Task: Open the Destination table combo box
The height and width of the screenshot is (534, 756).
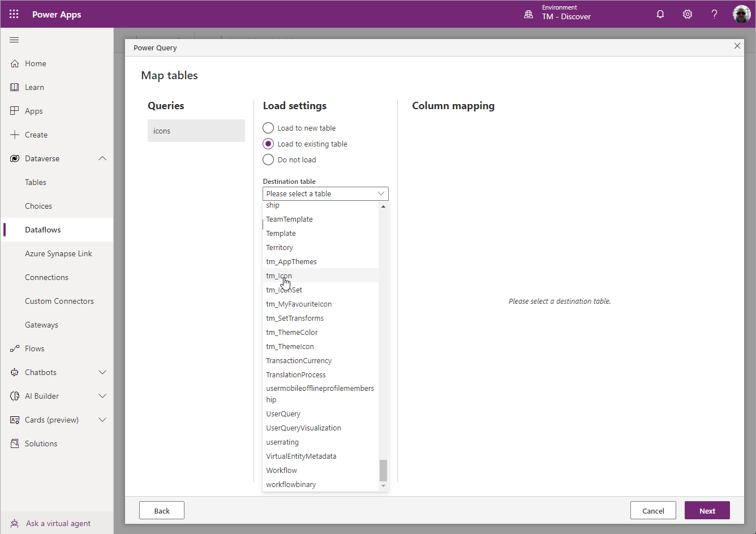Action: click(x=325, y=193)
